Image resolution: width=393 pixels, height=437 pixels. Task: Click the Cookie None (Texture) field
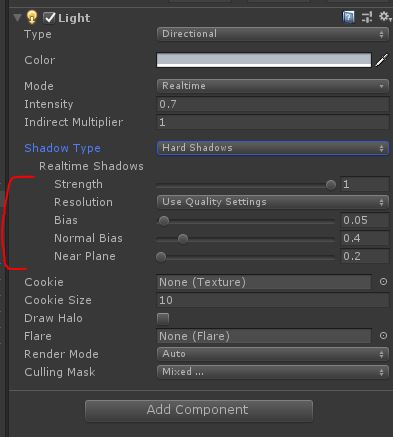(264, 282)
